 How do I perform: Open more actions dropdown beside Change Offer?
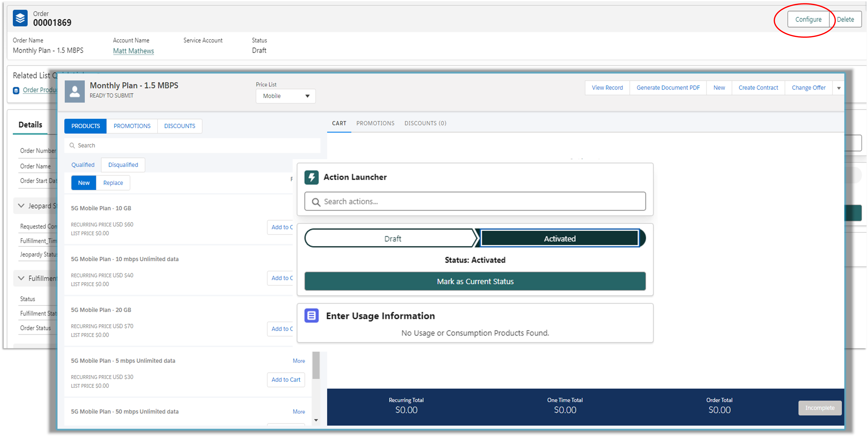838,88
